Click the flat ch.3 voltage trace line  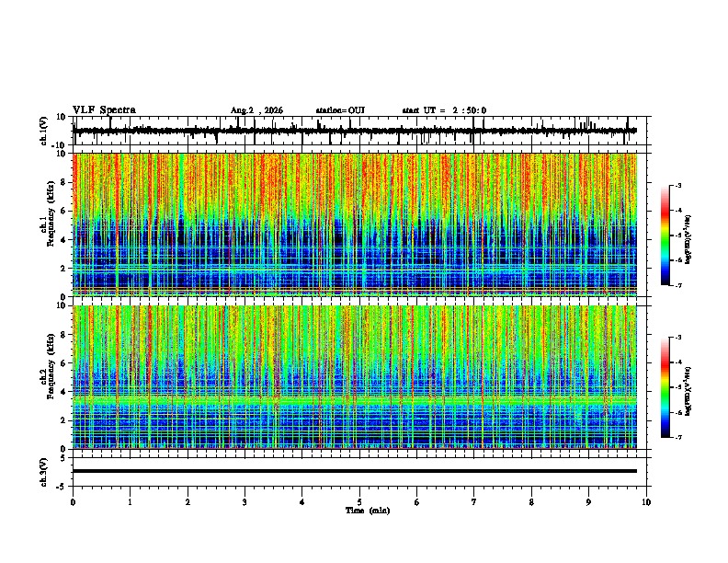pos(355,471)
